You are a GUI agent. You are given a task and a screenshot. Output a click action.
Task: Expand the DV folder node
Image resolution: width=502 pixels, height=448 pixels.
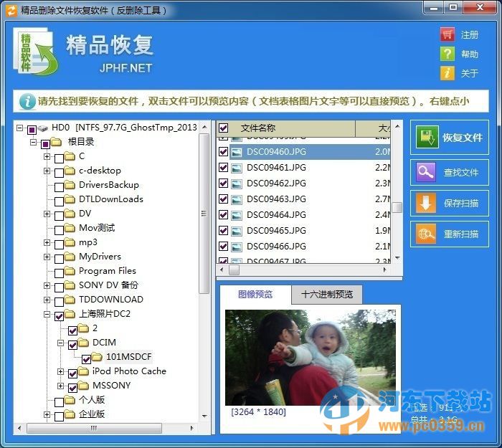click(47, 214)
